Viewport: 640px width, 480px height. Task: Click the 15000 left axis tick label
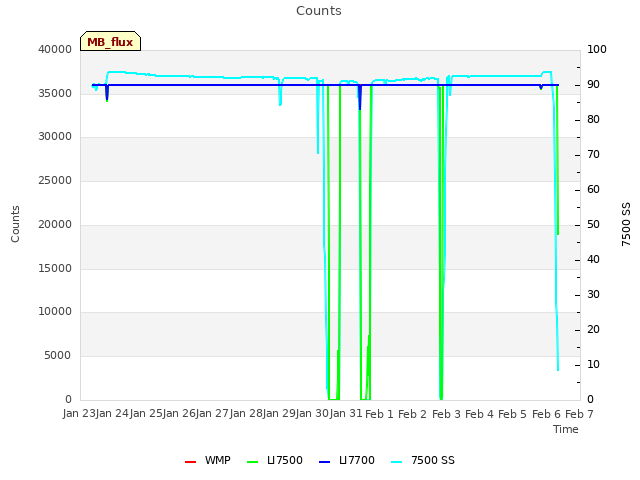coord(55,269)
